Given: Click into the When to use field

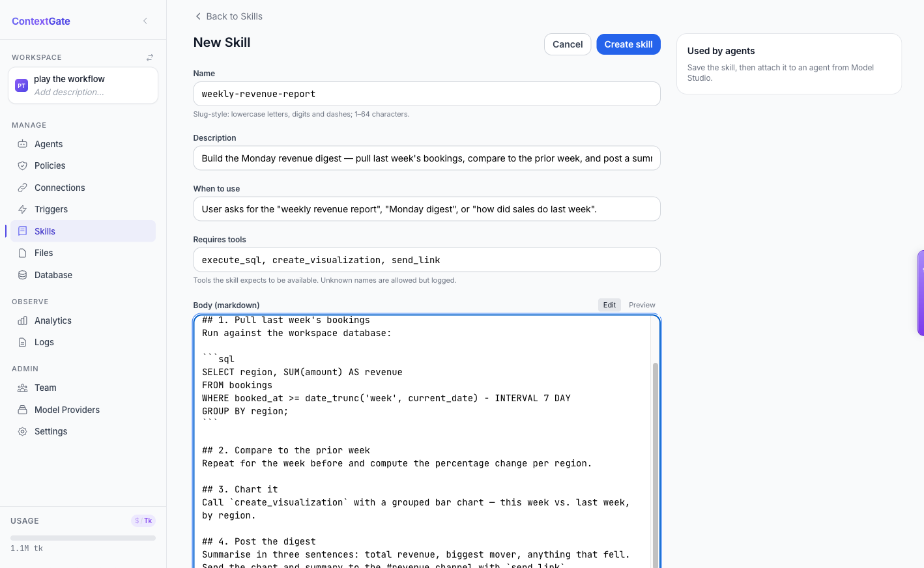Looking at the screenshot, I should coord(427,209).
